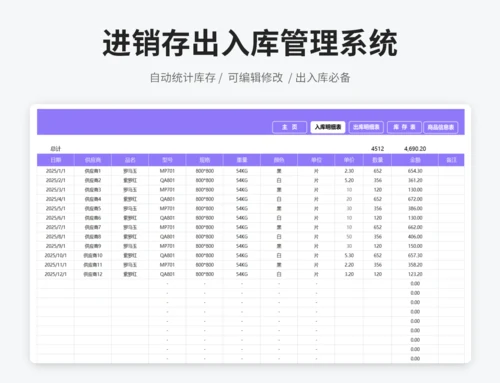The height and width of the screenshot is (383, 500).
Task: Select the 总计 label cell
Action: tap(56, 149)
